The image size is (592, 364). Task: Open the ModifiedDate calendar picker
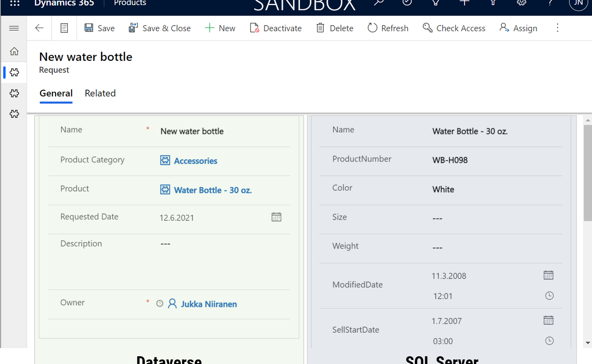click(549, 275)
